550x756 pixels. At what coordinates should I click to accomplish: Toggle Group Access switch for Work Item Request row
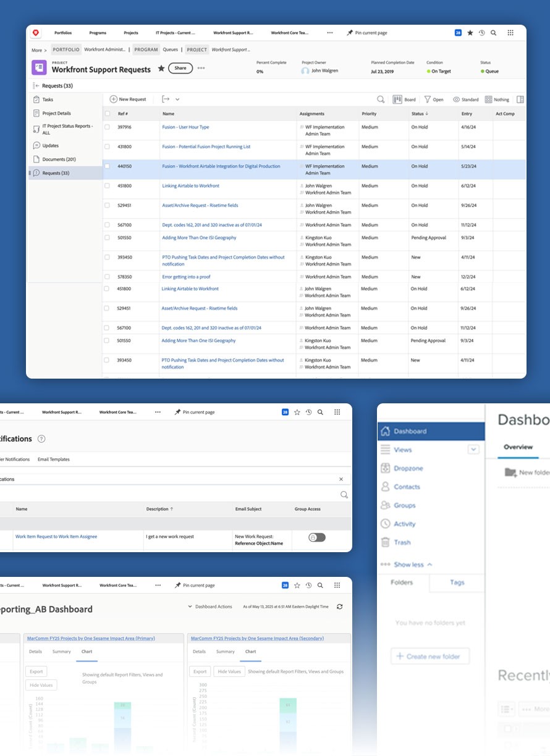[x=317, y=537]
